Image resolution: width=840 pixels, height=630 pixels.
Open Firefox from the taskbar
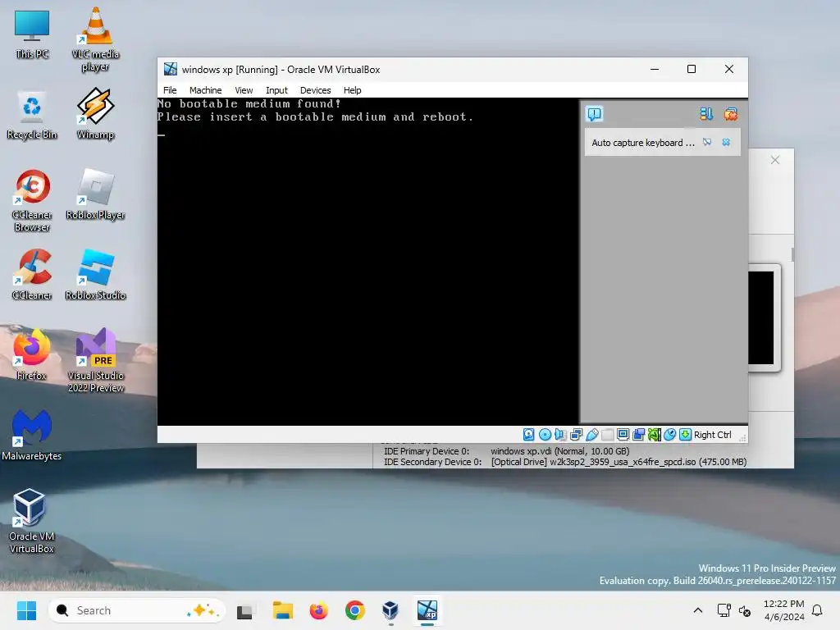(x=319, y=610)
